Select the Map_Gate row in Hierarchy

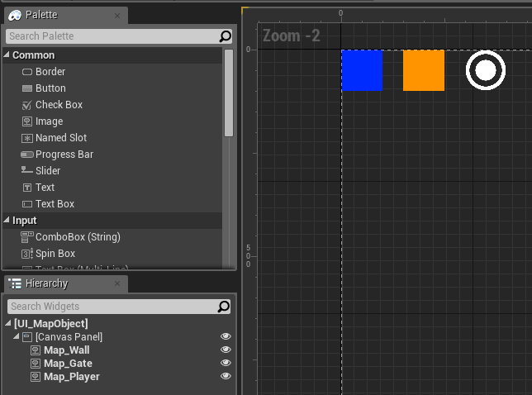(119, 364)
